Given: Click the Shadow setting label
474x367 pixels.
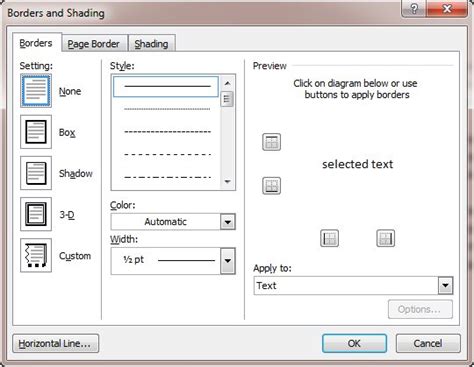Looking at the screenshot, I should tap(76, 173).
